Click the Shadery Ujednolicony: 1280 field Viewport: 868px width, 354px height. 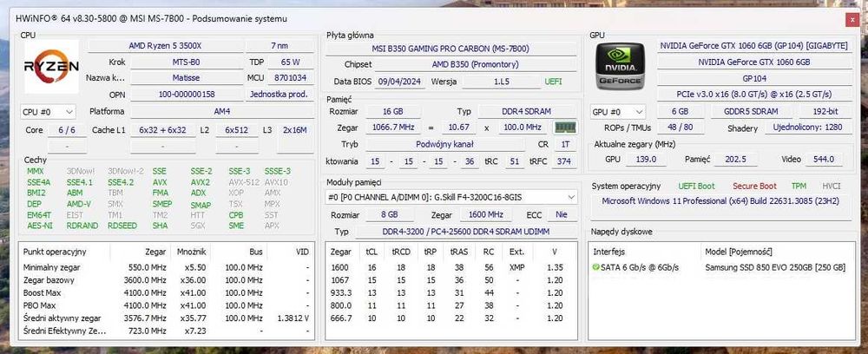coord(807,128)
